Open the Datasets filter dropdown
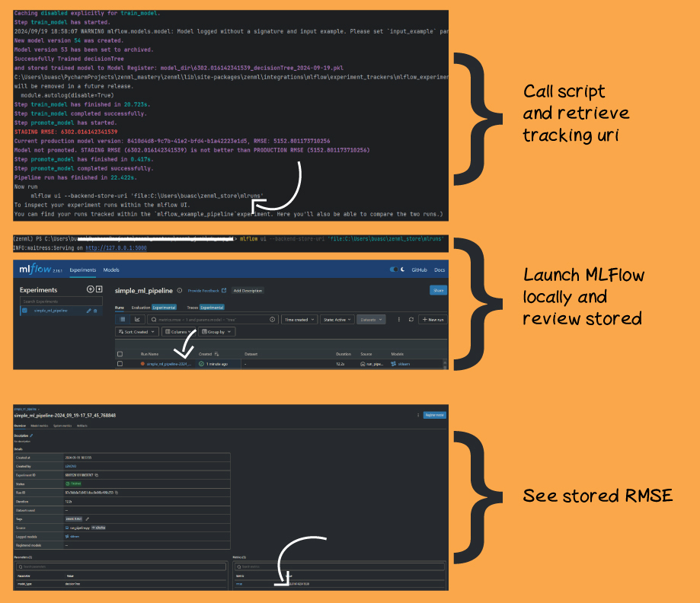The image size is (700, 603). click(x=371, y=320)
